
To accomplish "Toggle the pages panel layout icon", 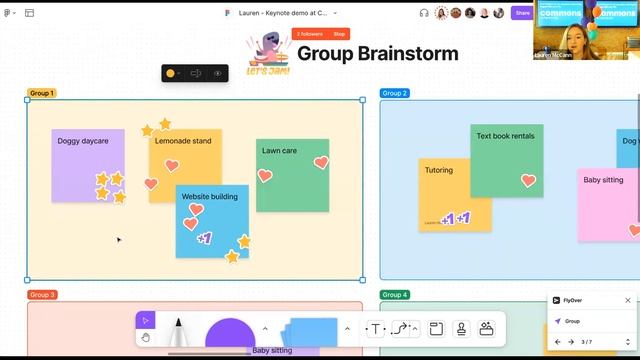I will pyautogui.click(x=29, y=13).
